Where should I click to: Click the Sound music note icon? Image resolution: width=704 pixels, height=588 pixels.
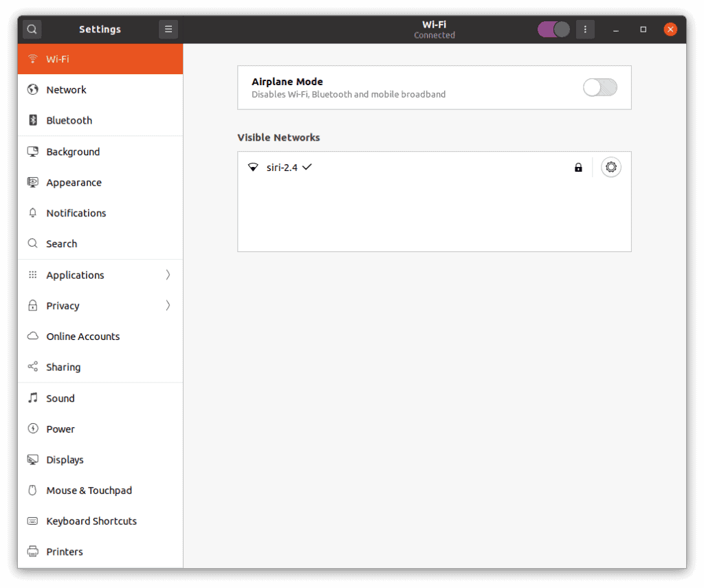click(x=32, y=398)
